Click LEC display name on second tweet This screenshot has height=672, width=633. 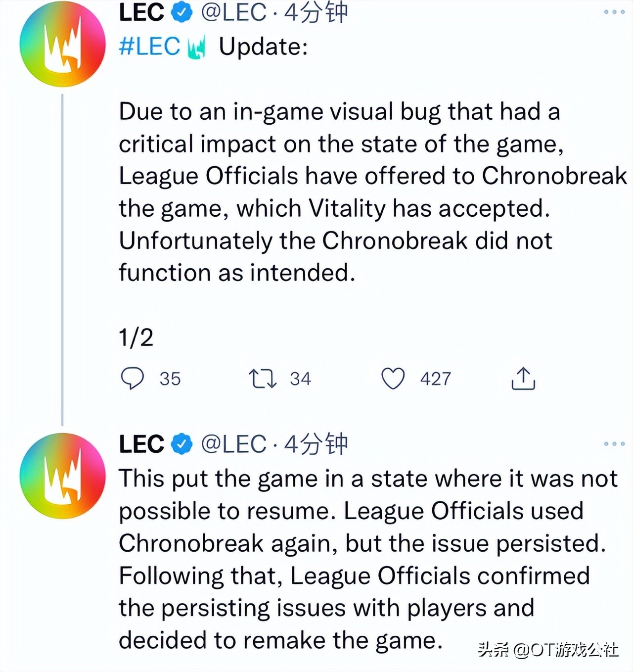pos(141,444)
